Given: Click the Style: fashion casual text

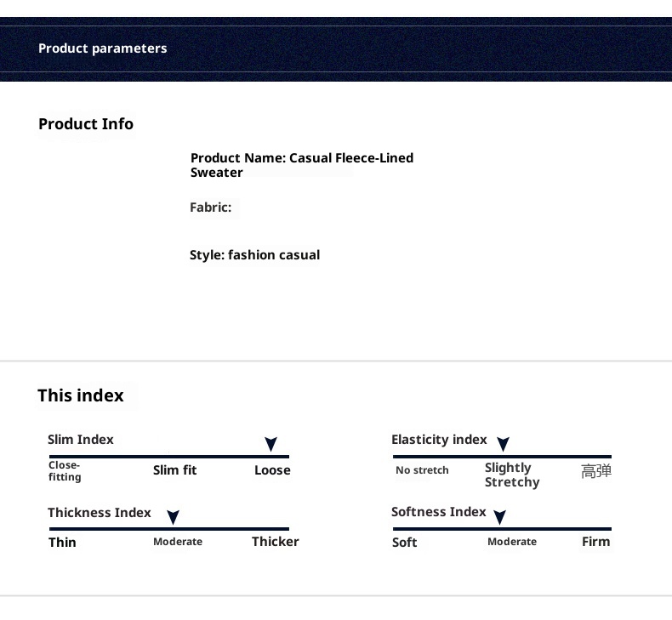Looking at the screenshot, I should tap(254, 255).
